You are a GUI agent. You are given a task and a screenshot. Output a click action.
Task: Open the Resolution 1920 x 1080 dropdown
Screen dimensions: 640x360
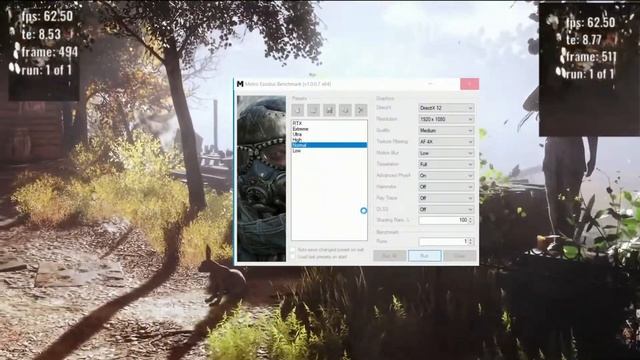coord(446,119)
